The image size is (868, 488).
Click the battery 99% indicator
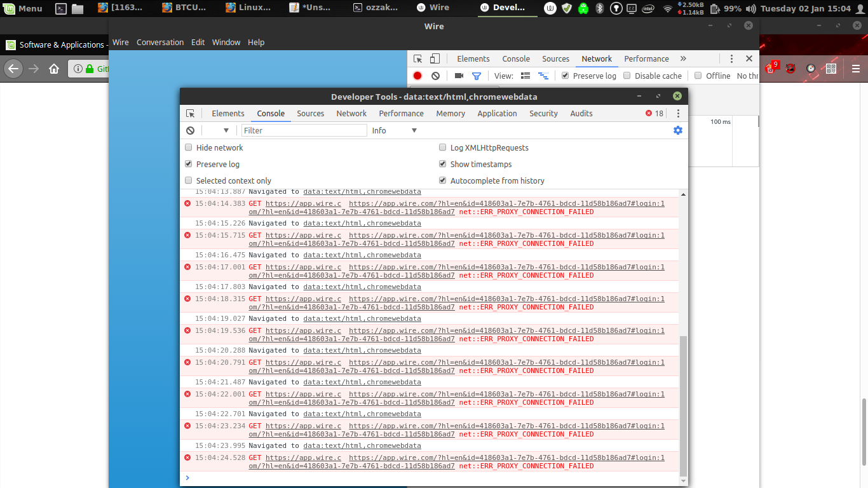725,8
